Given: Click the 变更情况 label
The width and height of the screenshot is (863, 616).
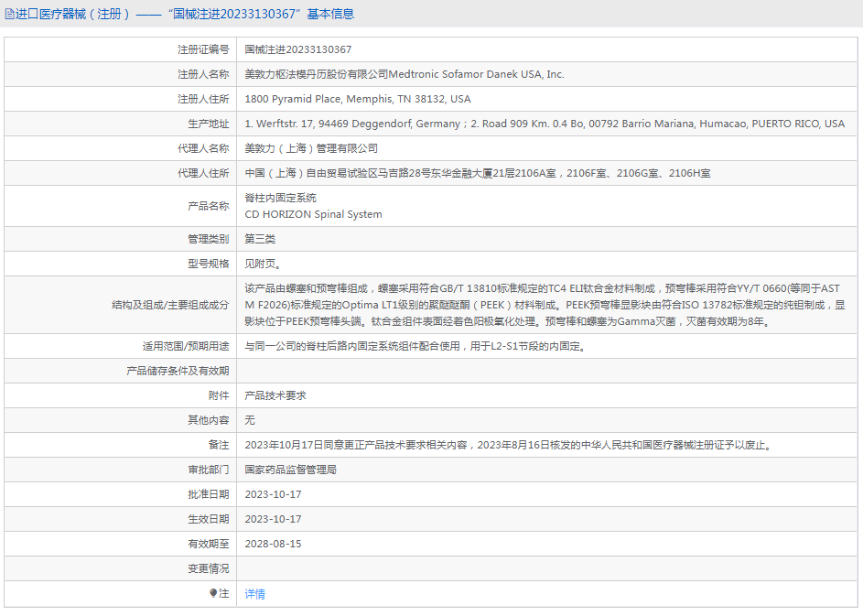Looking at the screenshot, I should 208,568.
